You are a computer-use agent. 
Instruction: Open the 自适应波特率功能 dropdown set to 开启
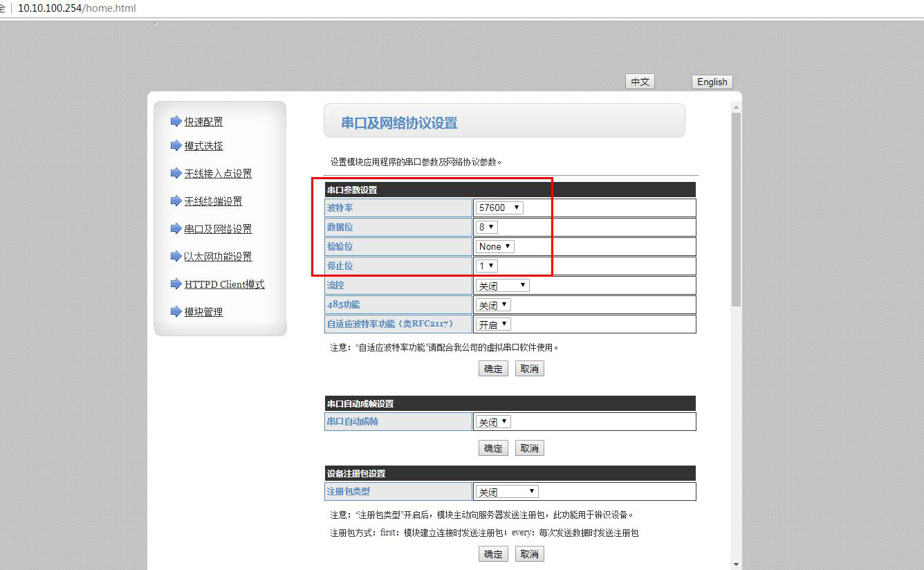(x=492, y=324)
